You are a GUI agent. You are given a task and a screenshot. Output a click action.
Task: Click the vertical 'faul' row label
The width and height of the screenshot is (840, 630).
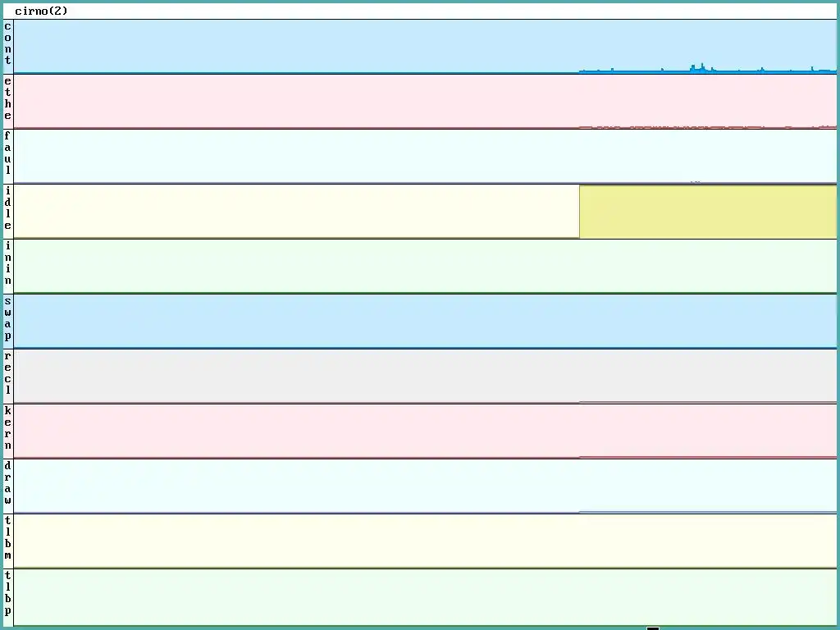[7, 153]
